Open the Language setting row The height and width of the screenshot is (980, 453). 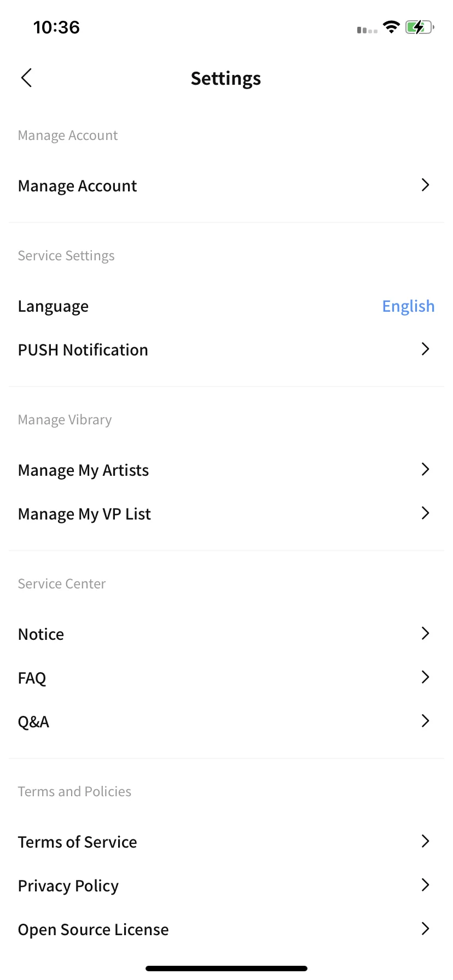[x=226, y=306]
